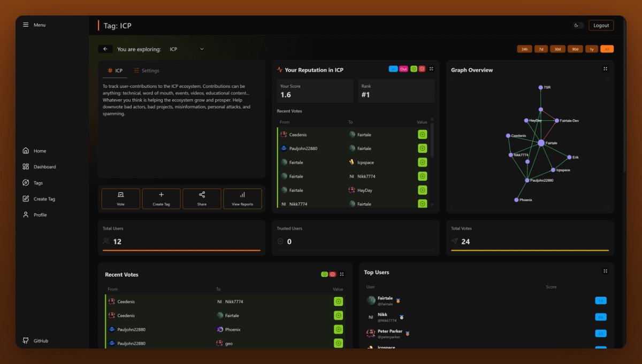Screen dimensions: 642x364
Task: Toggle green upvote filter in bottom Recent Votes
Action: pos(324,274)
